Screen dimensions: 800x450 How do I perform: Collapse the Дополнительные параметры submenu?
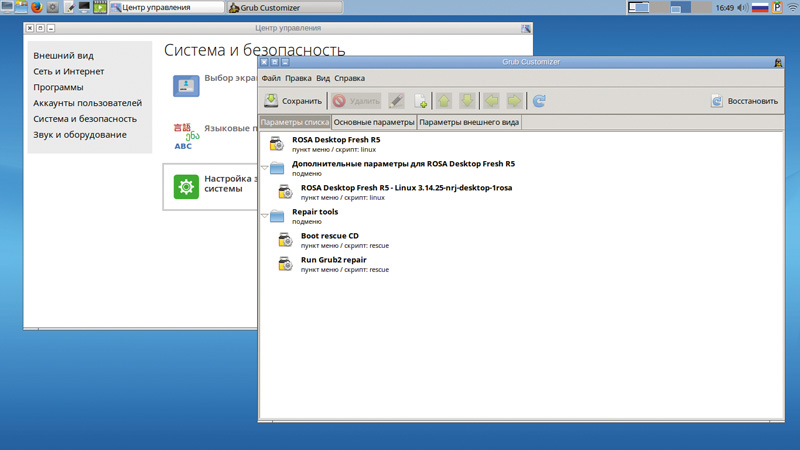264,167
